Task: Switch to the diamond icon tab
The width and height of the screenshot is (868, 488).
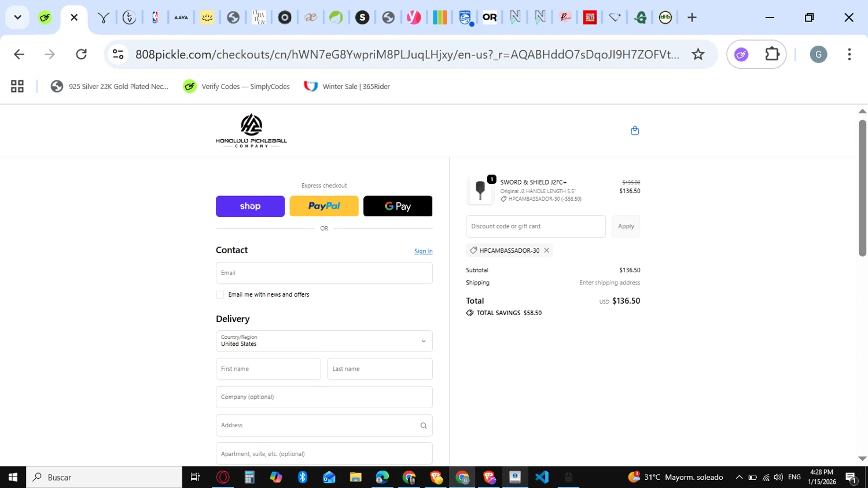Action: [x=615, y=17]
